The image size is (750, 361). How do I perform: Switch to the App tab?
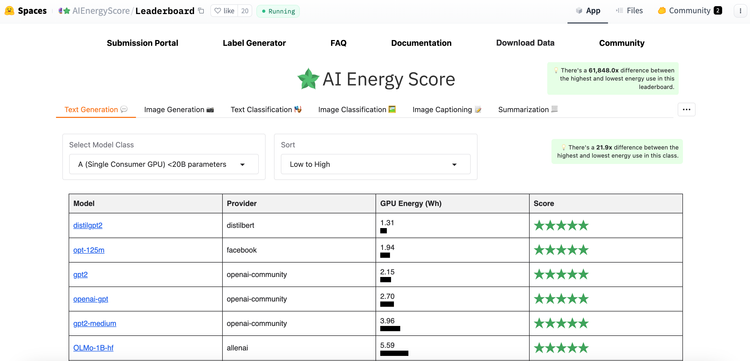pos(588,11)
